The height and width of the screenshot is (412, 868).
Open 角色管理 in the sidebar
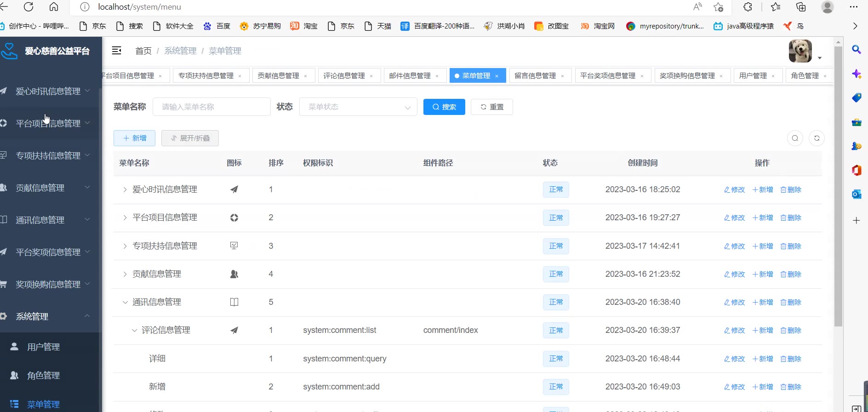click(50, 376)
